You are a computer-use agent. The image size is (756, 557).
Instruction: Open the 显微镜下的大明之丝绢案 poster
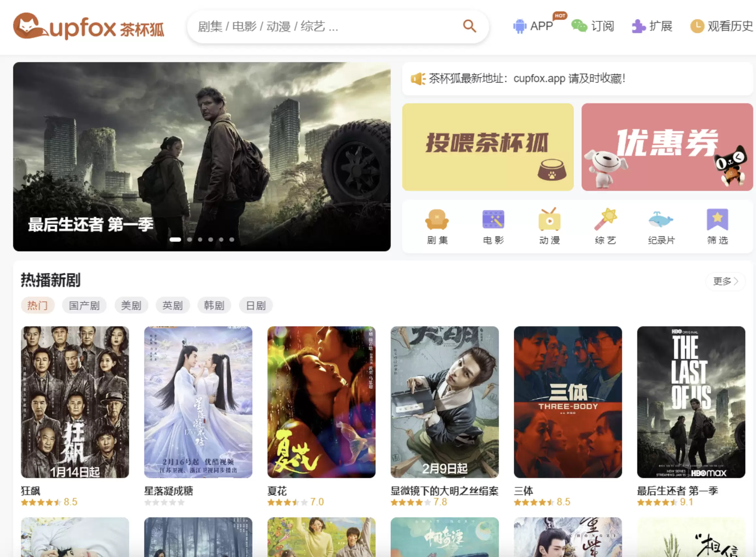[x=445, y=402]
